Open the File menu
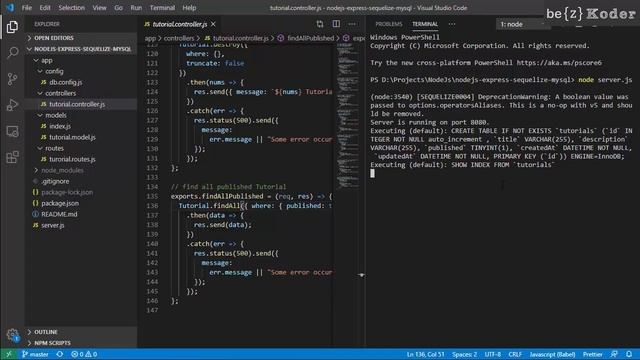Screen dimensions: 640x360 27,8
